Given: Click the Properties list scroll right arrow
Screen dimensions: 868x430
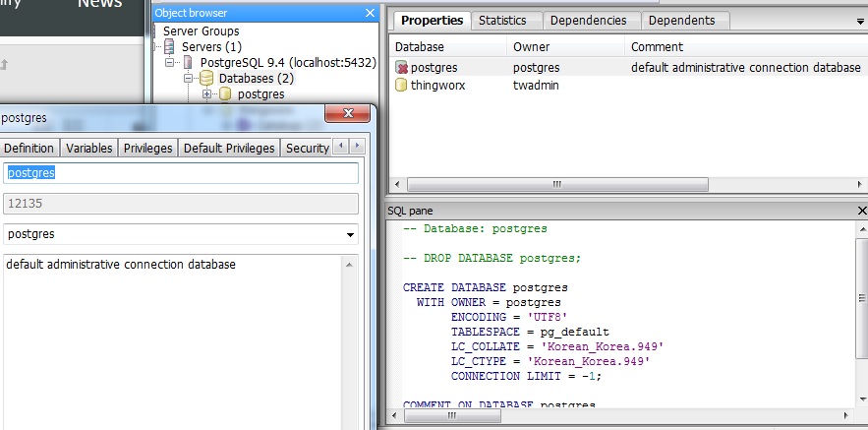Looking at the screenshot, I should click(860, 185).
